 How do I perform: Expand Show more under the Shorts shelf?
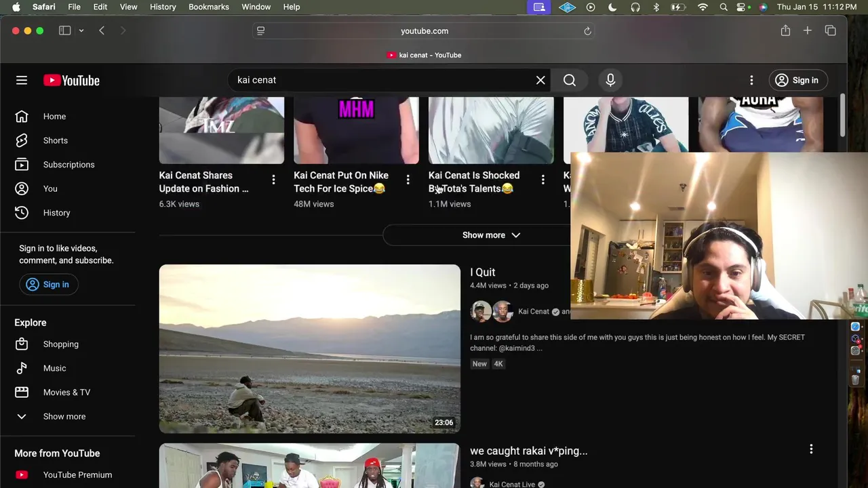492,235
